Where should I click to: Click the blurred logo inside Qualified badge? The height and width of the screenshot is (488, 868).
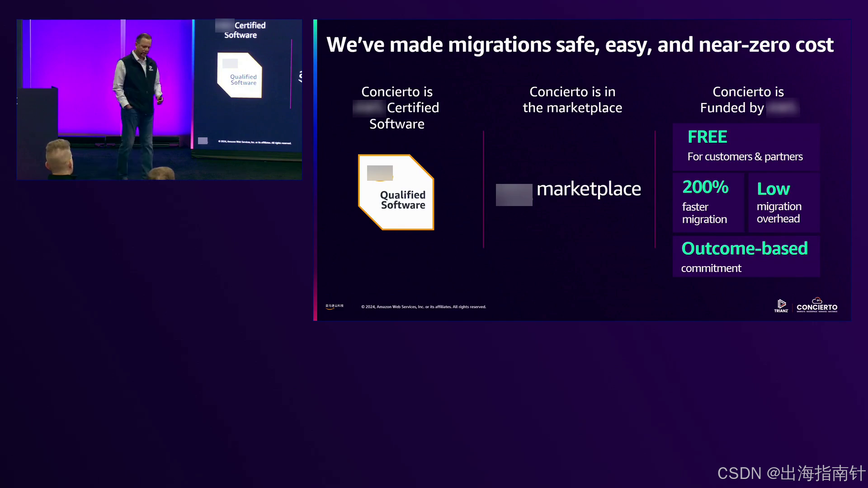380,173
